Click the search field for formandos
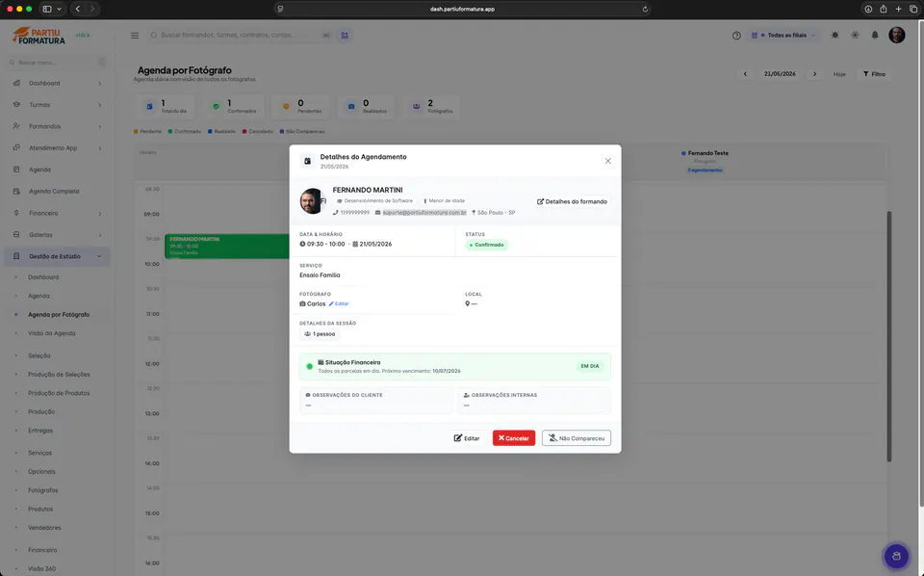924x576 pixels. [x=239, y=36]
